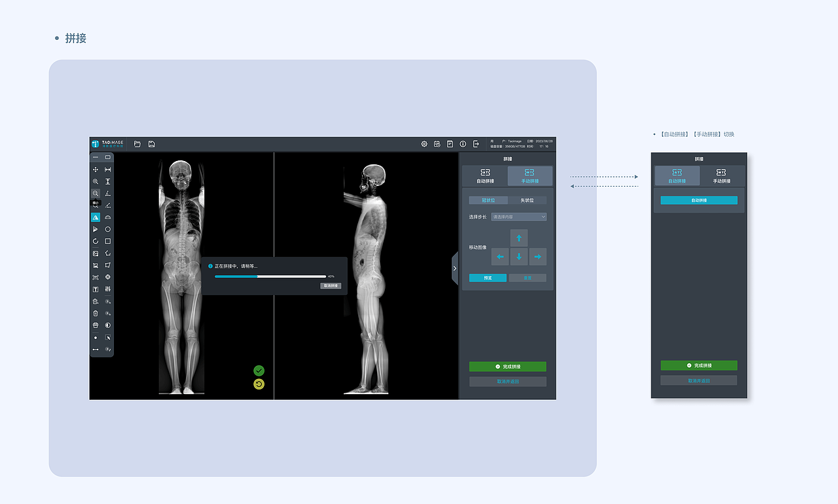Select the quadrilateral shape tool
Image resolution: width=838 pixels, height=504 pixels.
(108, 265)
